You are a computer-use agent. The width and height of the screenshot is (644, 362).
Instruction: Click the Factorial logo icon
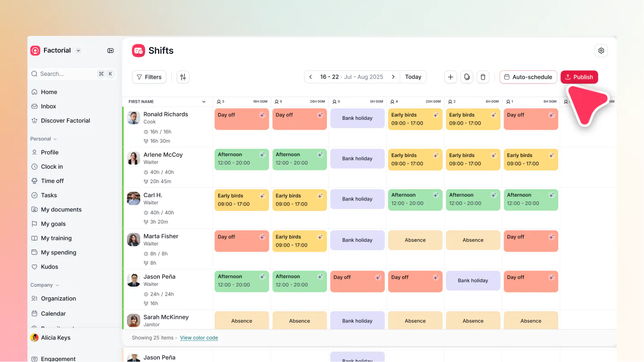point(35,51)
